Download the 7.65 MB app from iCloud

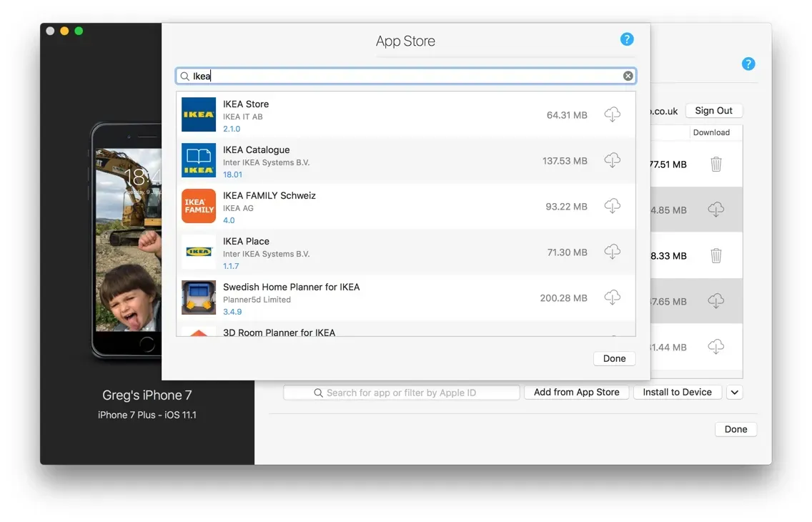pyautogui.click(x=716, y=301)
